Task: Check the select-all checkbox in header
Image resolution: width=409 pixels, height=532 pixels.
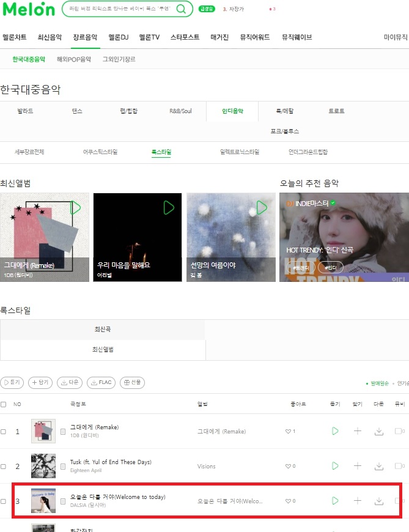Action: tap(4, 404)
